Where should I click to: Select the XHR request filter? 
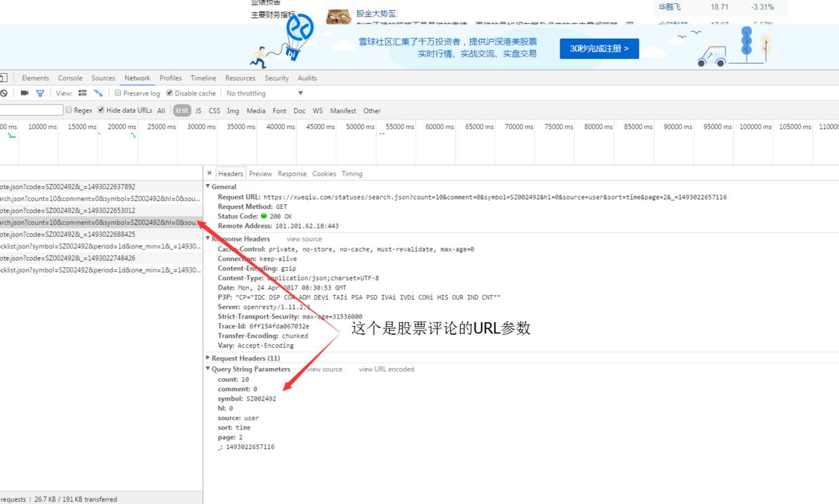click(181, 111)
